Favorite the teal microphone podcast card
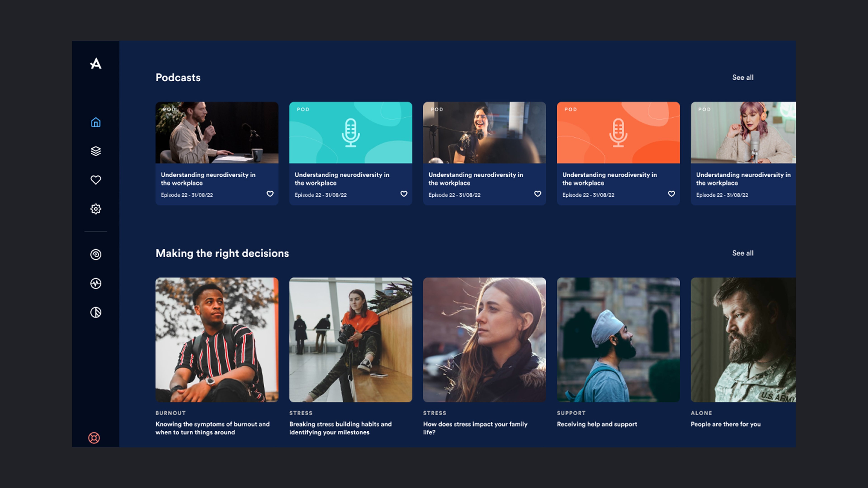The width and height of the screenshot is (868, 488). coord(404,194)
